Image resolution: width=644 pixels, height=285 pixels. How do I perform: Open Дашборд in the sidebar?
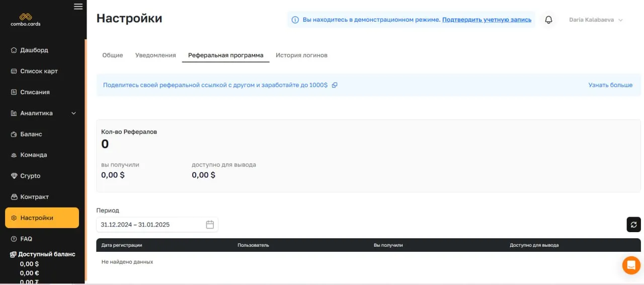tap(34, 50)
